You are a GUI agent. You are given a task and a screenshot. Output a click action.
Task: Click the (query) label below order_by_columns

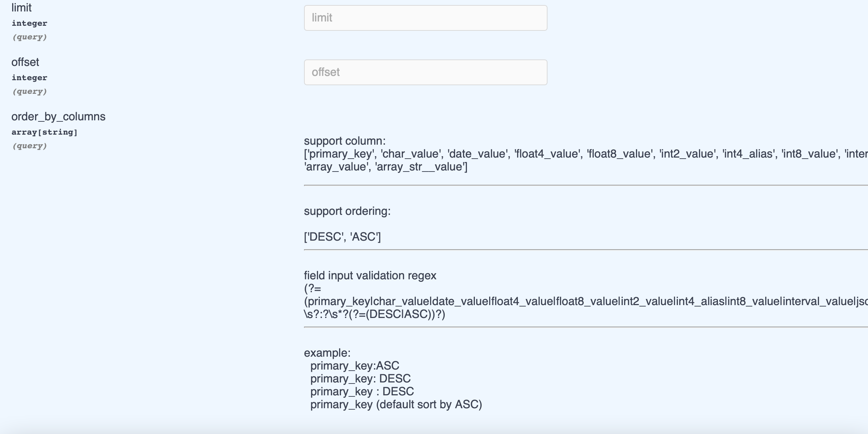tap(30, 145)
